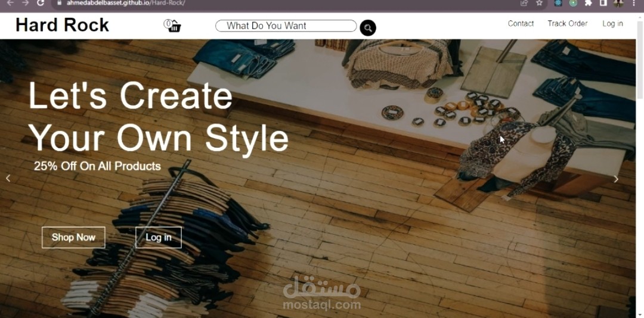The image size is (644, 318).
Task: Bookmark this page with the star
Action: (x=539, y=3)
